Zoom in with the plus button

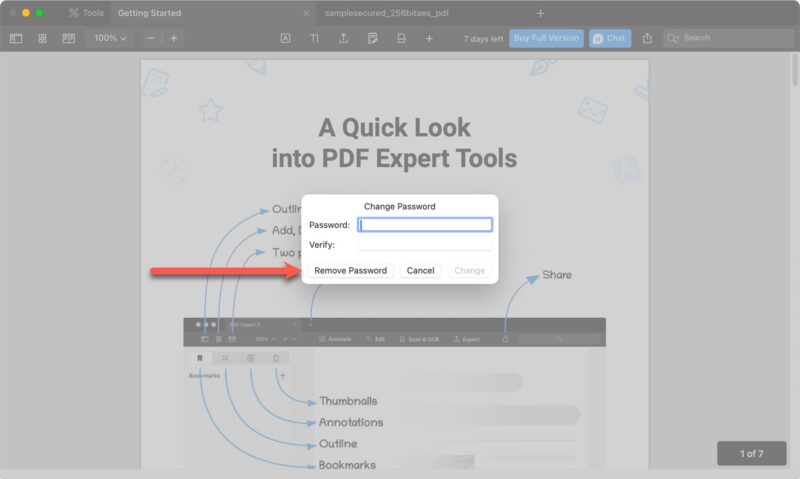[x=173, y=38]
